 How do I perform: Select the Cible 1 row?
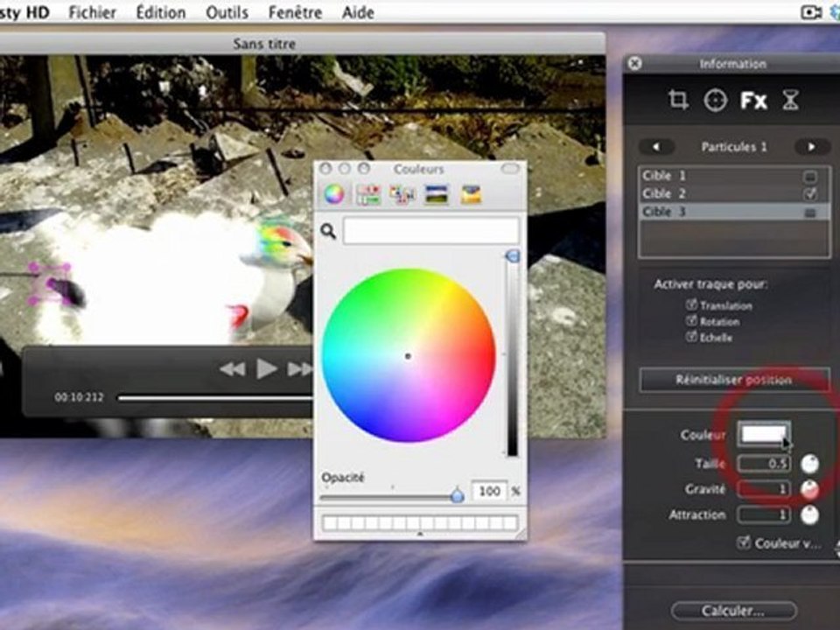pyautogui.click(x=734, y=176)
